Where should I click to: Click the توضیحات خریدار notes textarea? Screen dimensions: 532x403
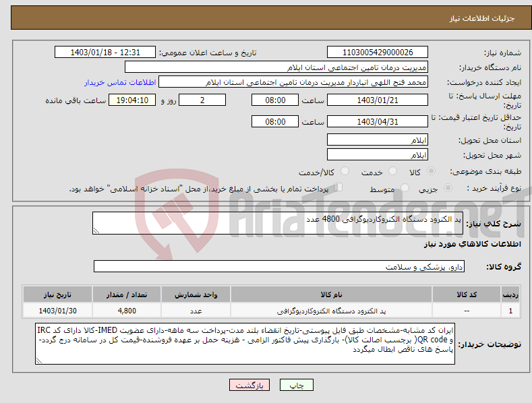pos(245,344)
